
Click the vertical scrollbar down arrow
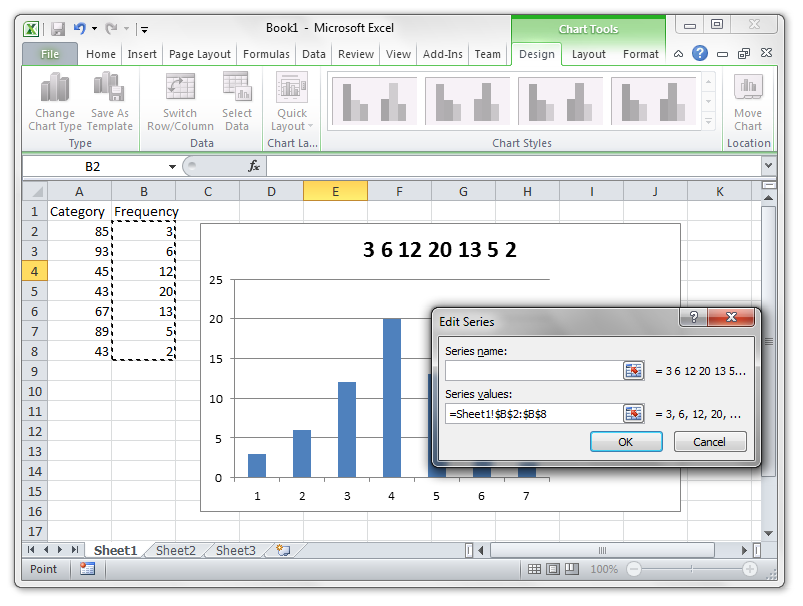pos(768,533)
